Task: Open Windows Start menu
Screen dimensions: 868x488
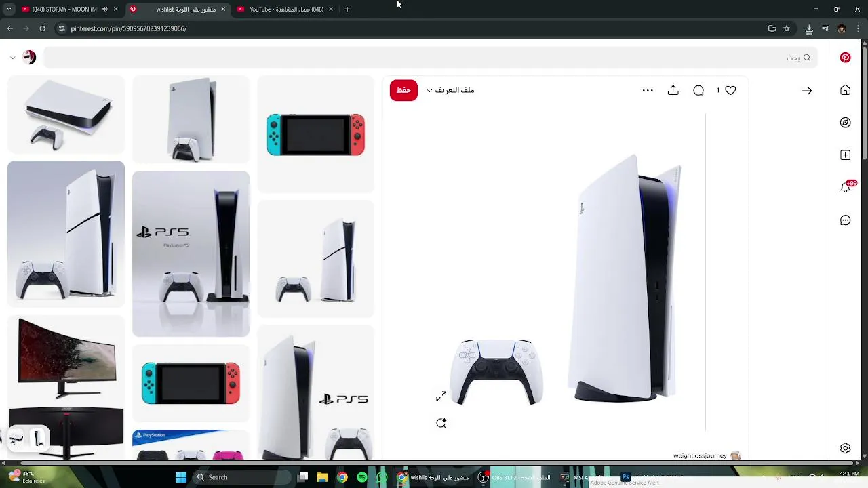Action: (181, 477)
